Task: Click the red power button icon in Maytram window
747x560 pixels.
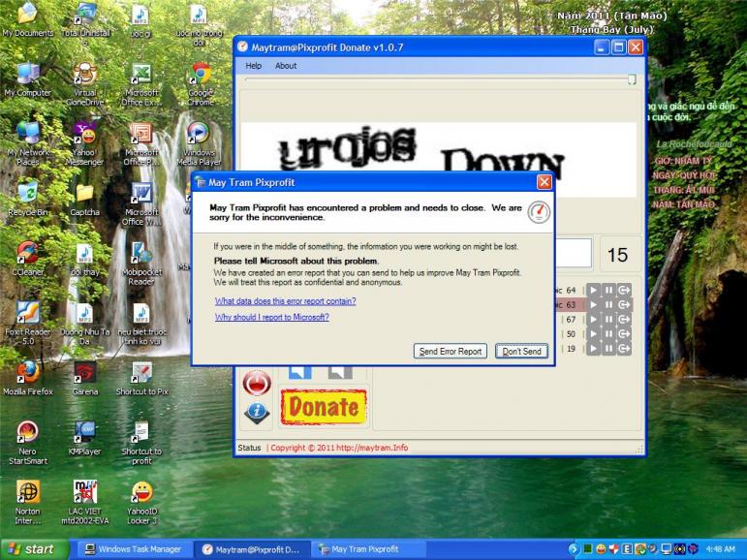Action: click(x=257, y=383)
